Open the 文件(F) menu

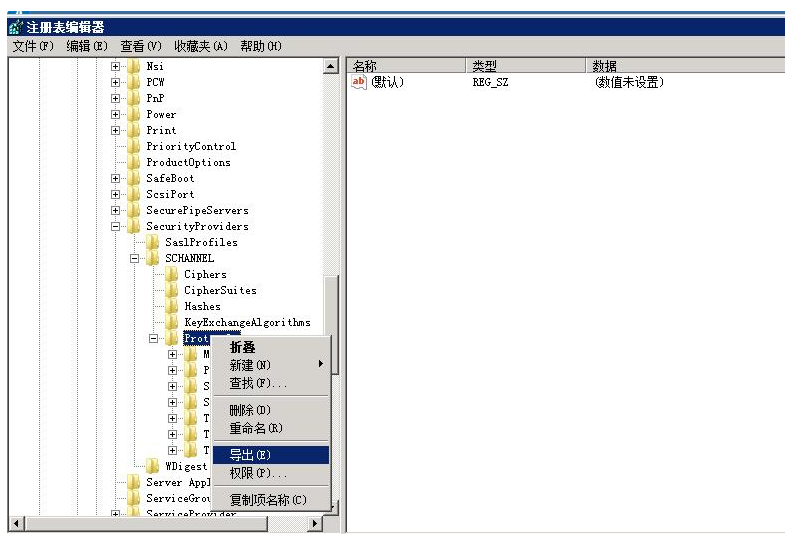(x=33, y=46)
